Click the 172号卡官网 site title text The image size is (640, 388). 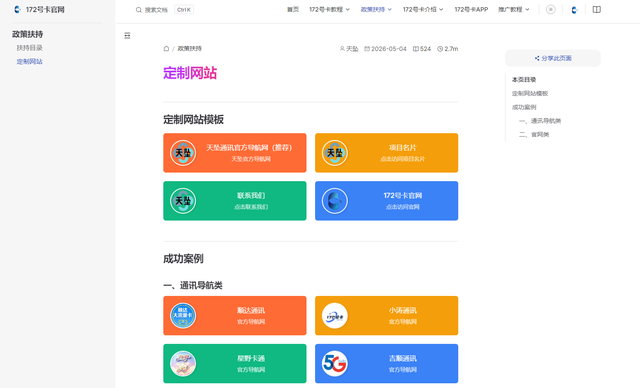[x=45, y=9]
